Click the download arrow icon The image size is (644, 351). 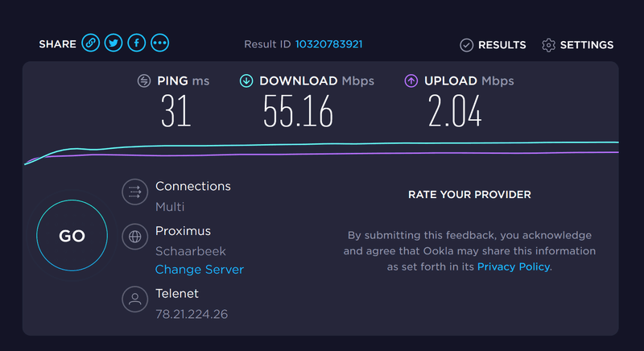coord(246,81)
